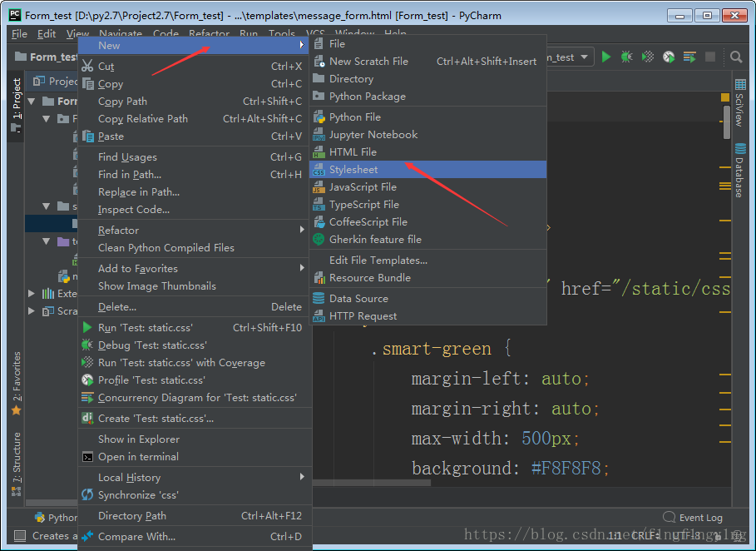Viewport: 756px width, 551px height.
Task: Open the SciView side panel
Action: [739, 102]
